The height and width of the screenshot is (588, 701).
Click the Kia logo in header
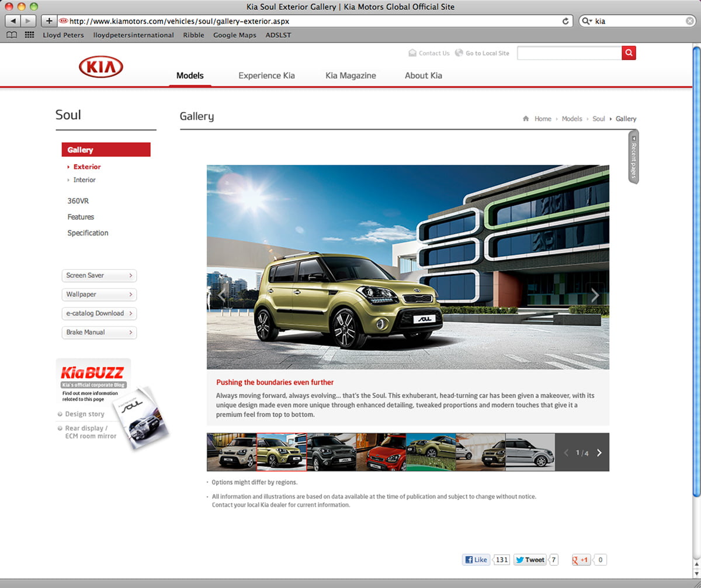click(x=100, y=68)
